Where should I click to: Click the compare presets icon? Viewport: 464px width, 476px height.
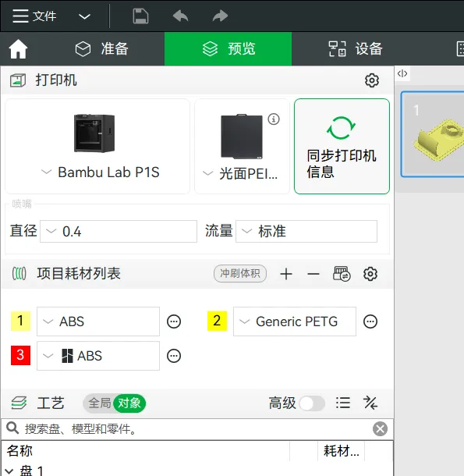pos(370,403)
